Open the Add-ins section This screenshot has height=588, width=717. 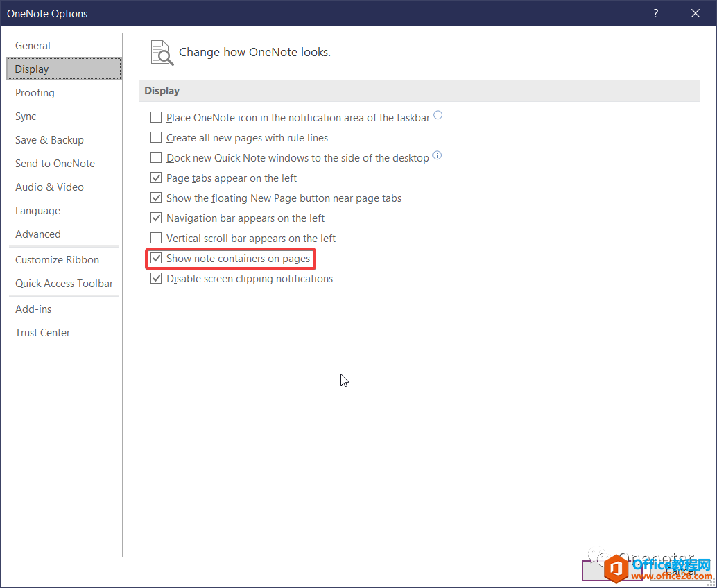[34, 309]
